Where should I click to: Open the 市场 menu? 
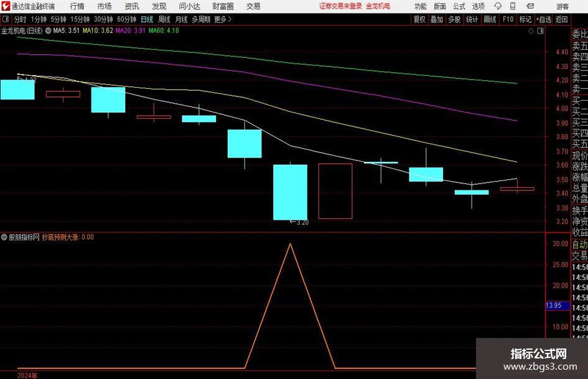(x=105, y=6)
